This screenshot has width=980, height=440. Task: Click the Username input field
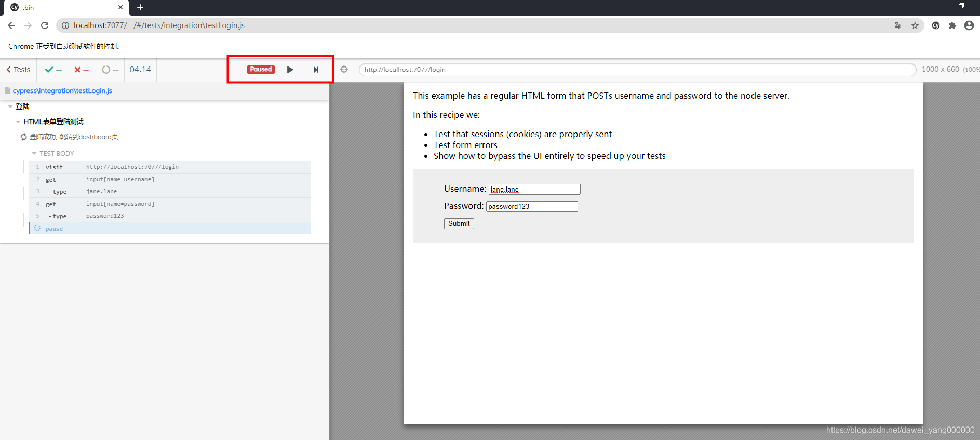pos(534,189)
